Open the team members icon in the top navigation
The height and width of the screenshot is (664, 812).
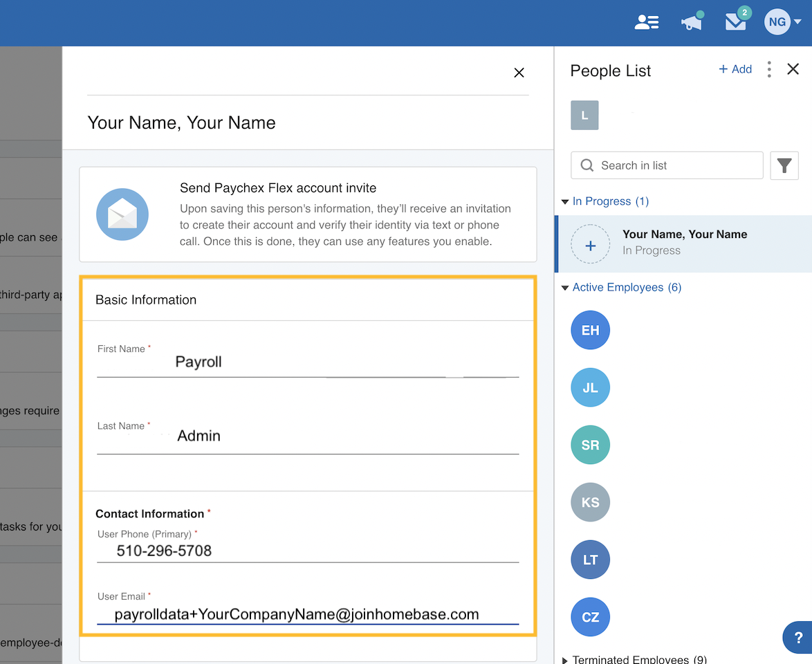tap(647, 21)
